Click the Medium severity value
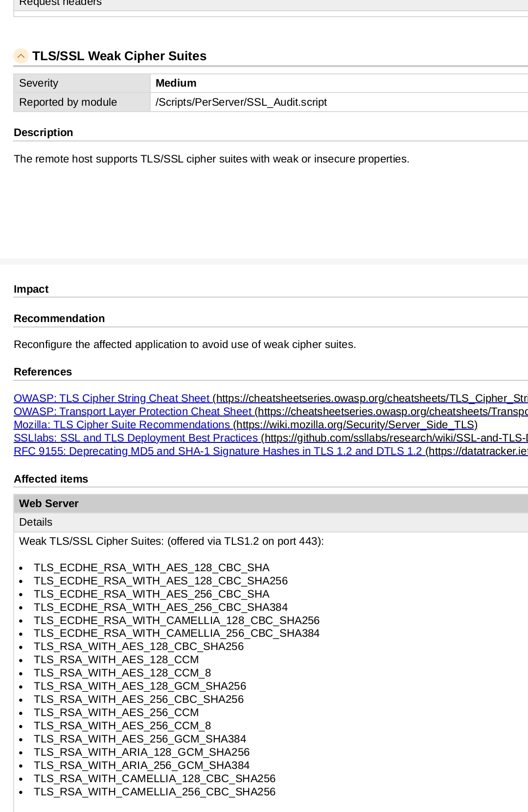This screenshot has width=528, height=812. tap(176, 83)
